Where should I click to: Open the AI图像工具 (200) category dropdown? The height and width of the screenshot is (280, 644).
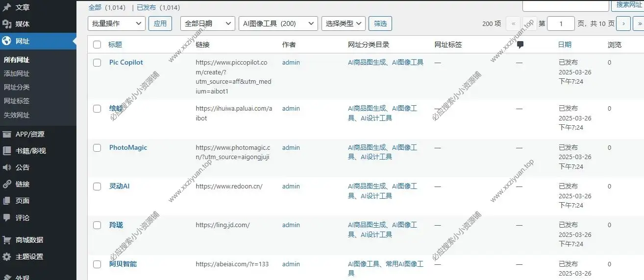pos(278,23)
